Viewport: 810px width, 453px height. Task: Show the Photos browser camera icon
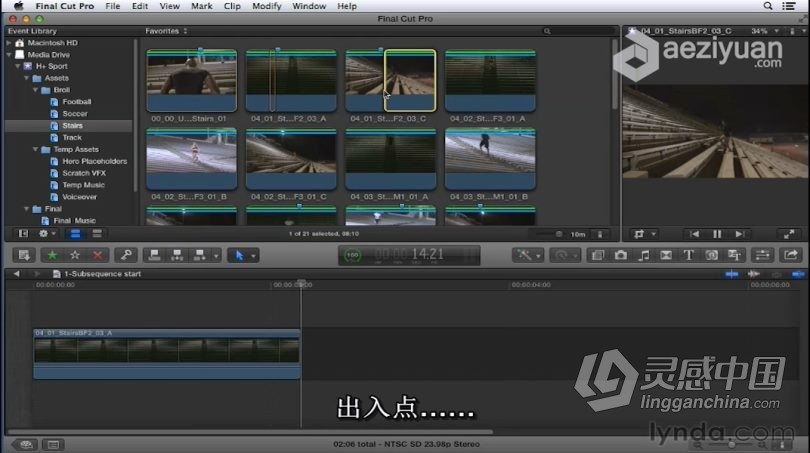coord(620,255)
